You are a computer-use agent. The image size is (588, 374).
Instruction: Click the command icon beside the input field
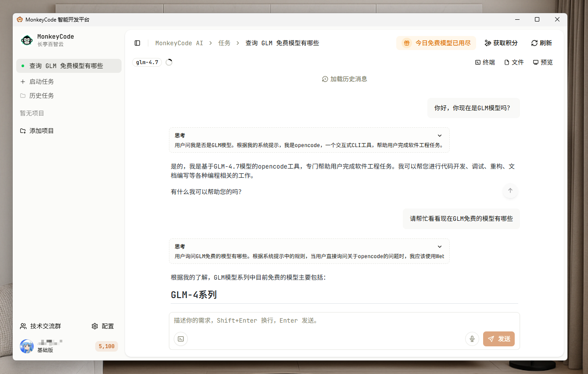(180, 338)
